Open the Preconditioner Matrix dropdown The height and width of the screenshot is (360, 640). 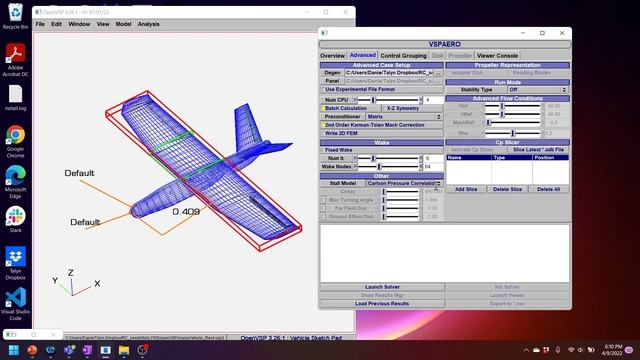click(x=404, y=117)
